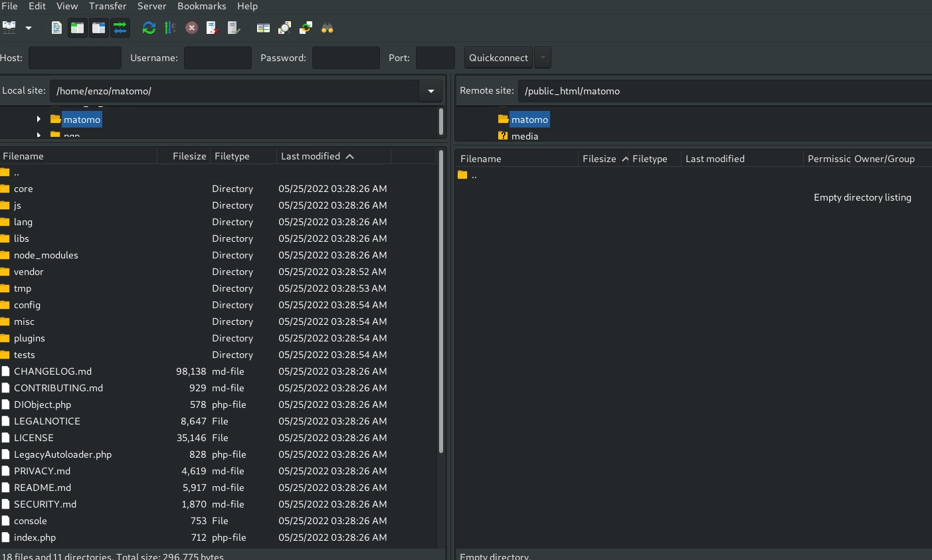Click the Local site path field
This screenshot has width=932, height=560.
click(x=234, y=91)
